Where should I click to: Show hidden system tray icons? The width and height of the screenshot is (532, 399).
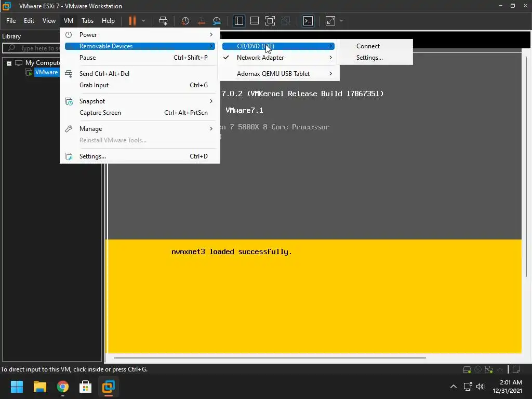[453, 387]
